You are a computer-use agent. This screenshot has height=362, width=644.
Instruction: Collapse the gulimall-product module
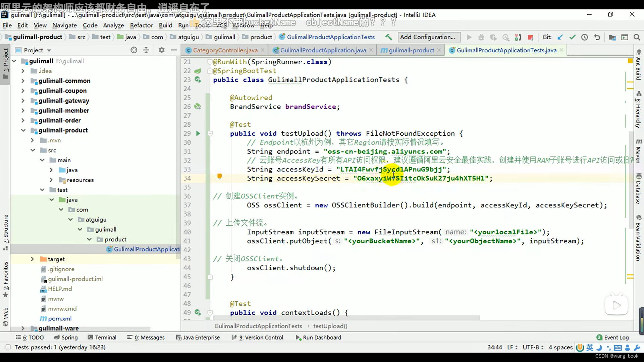click(23, 130)
